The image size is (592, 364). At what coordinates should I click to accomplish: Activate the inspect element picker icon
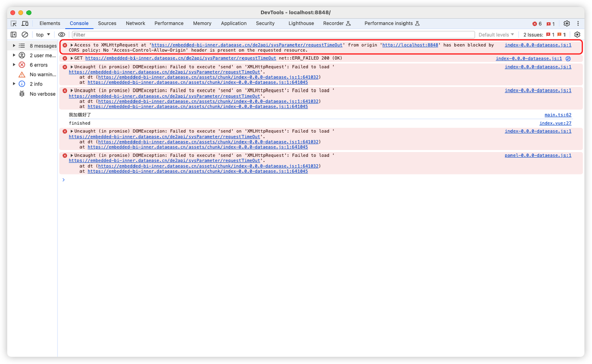[14, 24]
